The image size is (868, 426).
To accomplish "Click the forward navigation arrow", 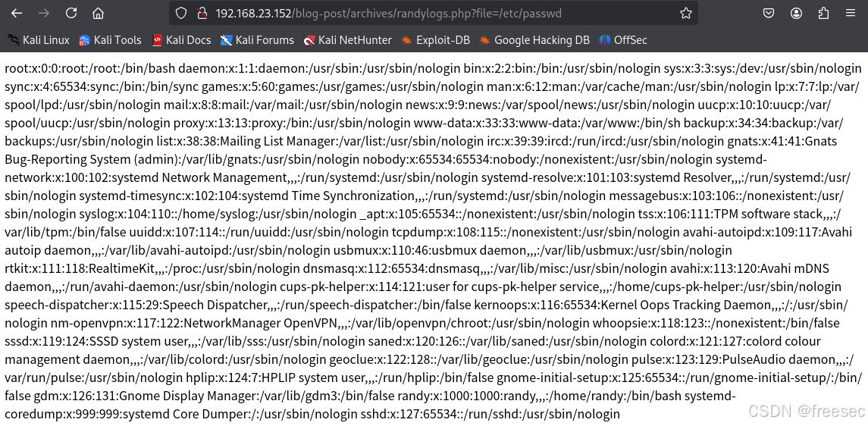I will coord(44,14).
